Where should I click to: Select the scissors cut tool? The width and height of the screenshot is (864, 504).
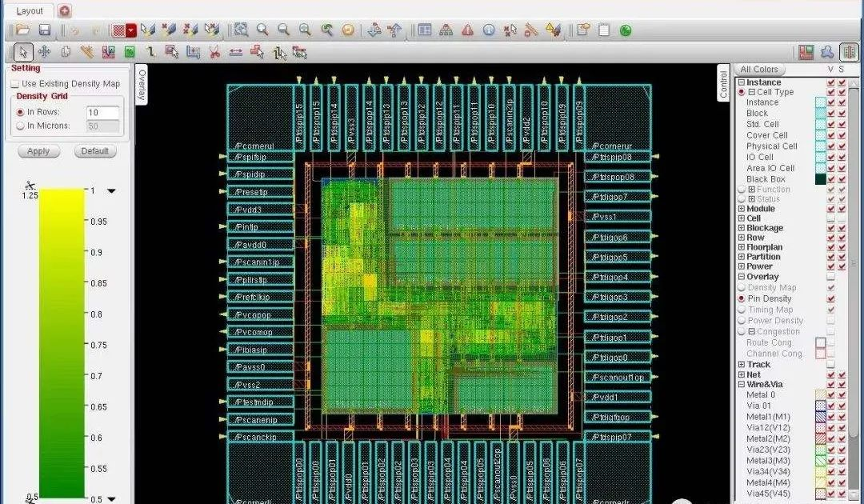point(214,52)
